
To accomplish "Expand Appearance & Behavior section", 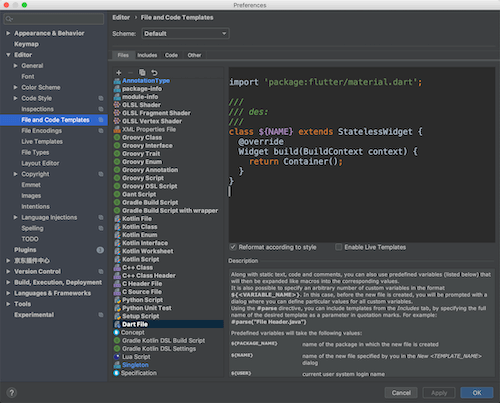I will tap(8, 33).
